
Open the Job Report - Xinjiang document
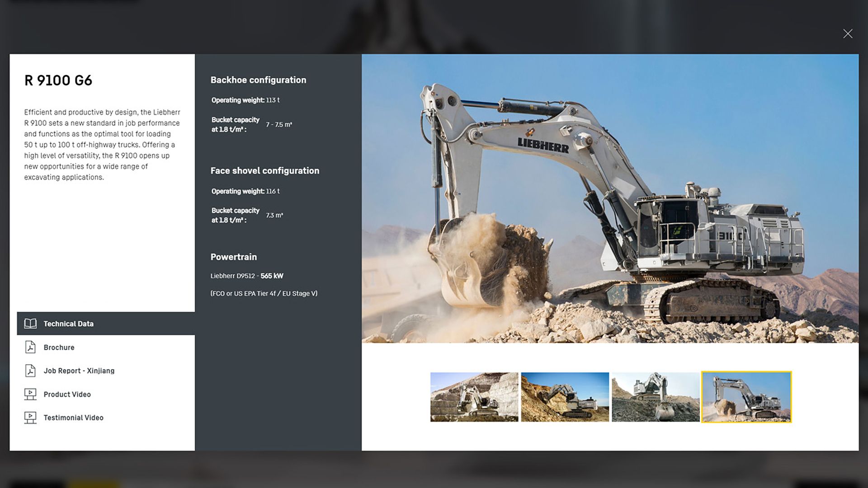79,371
